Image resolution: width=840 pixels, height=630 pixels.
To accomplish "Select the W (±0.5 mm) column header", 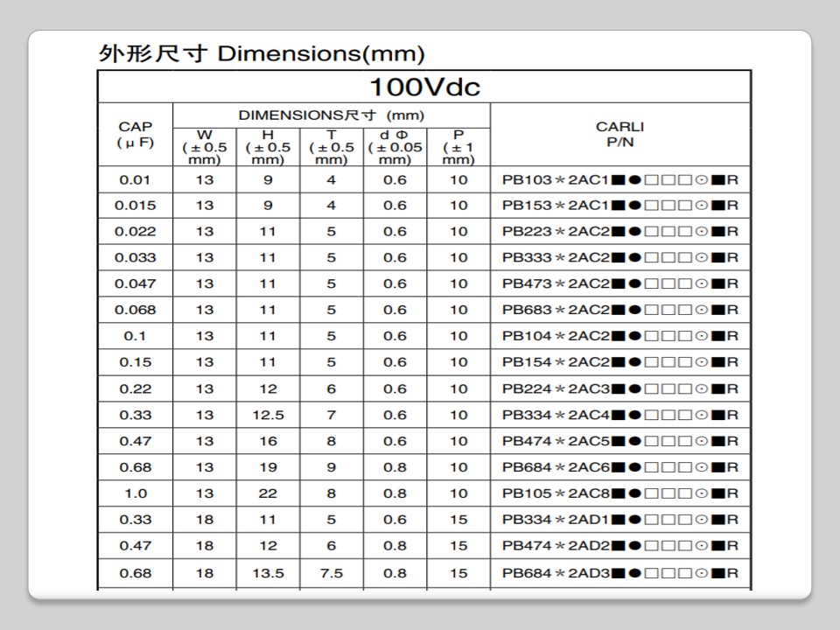I will point(205,147).
